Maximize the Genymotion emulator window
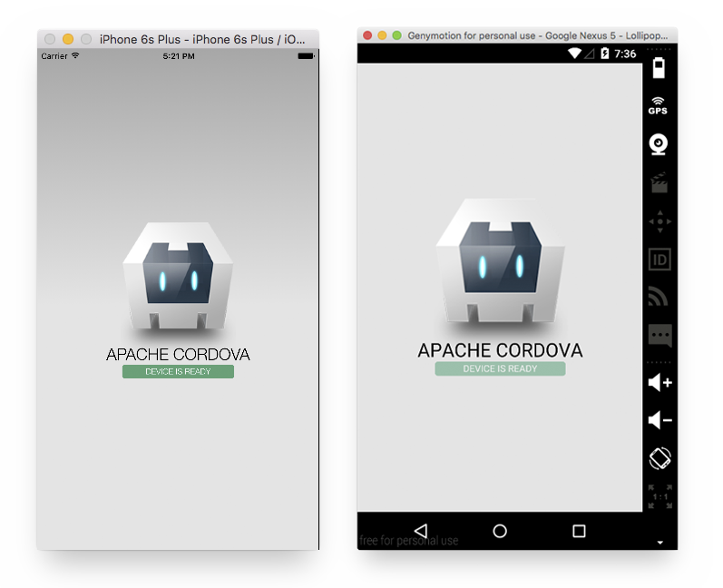 click(x=396, y=35)
